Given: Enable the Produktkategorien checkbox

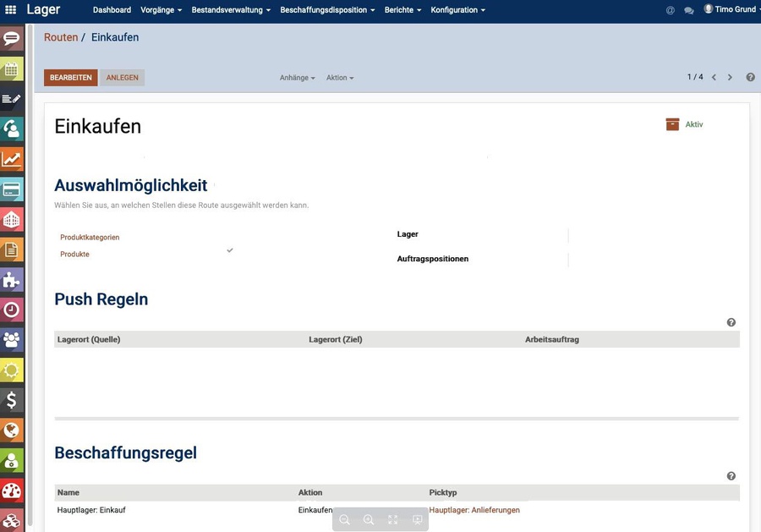Looking at the screenshot, I should (x=229, y=235).
